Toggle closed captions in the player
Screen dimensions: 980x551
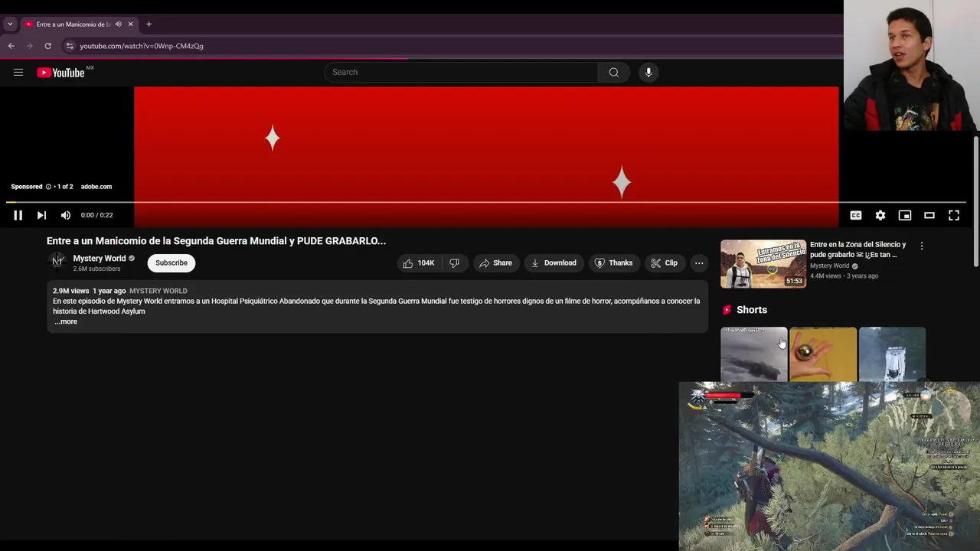tap(856, 216)
